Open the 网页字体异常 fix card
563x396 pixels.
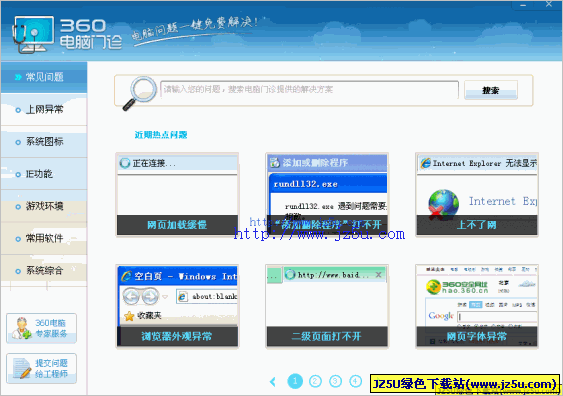tap(477, 306)
